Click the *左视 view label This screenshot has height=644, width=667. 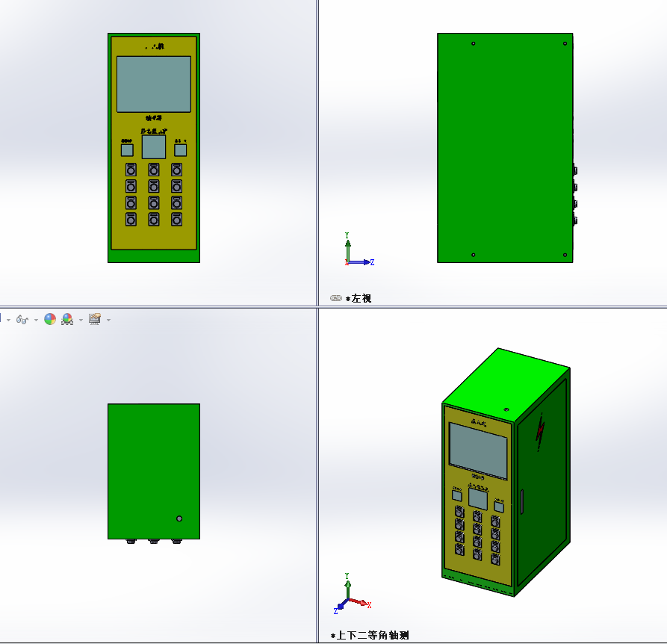(359, 299)
